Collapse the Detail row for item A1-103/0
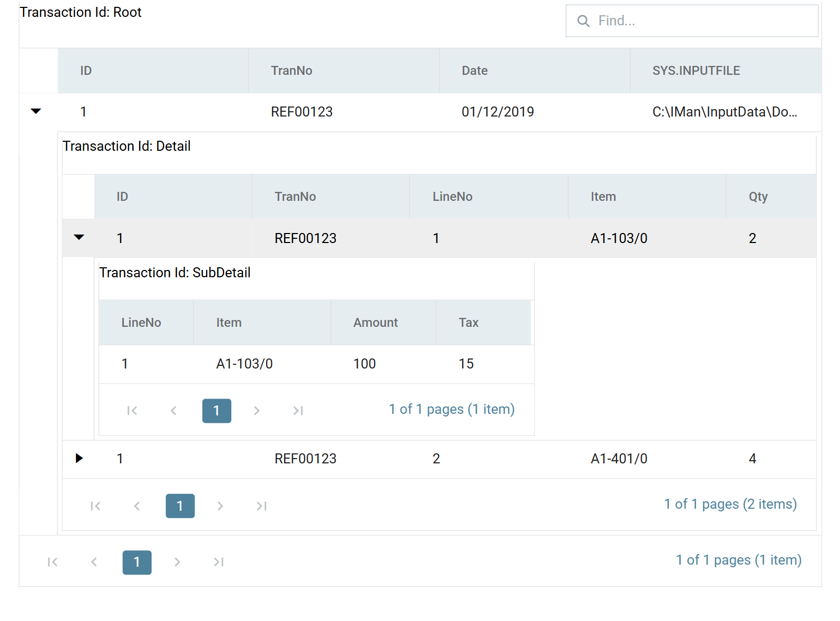This screenshot has height=621, width=840. click(x=79, y=237)
